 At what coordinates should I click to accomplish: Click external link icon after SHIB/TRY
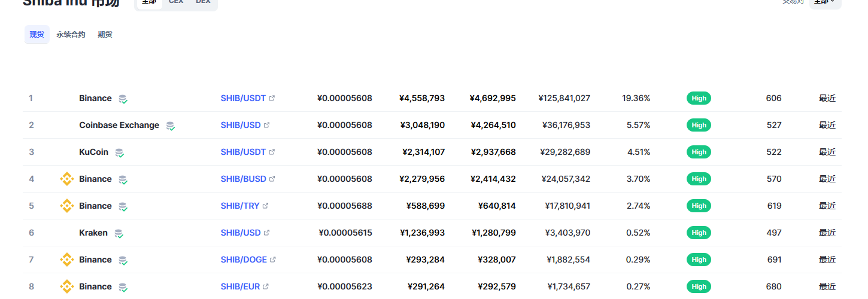click(266, 206)
